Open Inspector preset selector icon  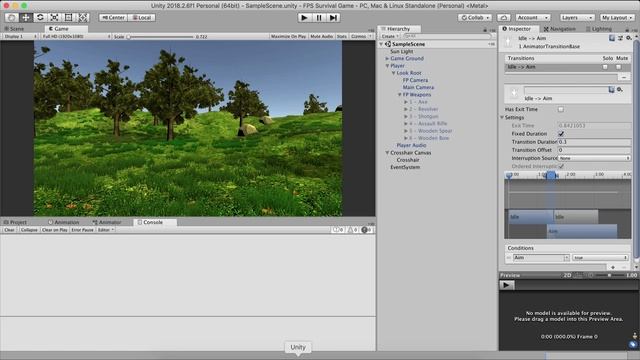pyautogui.click(x=620, y=38)
